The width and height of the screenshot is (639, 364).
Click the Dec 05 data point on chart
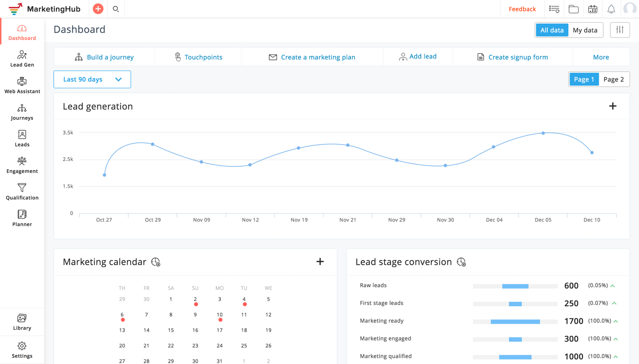coord(543,133)
